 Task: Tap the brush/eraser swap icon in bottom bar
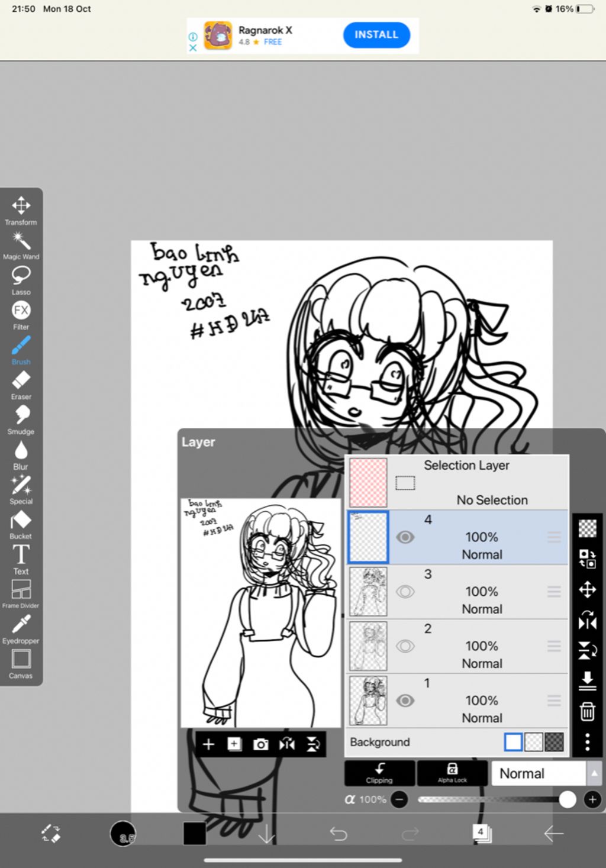point(51,833)
